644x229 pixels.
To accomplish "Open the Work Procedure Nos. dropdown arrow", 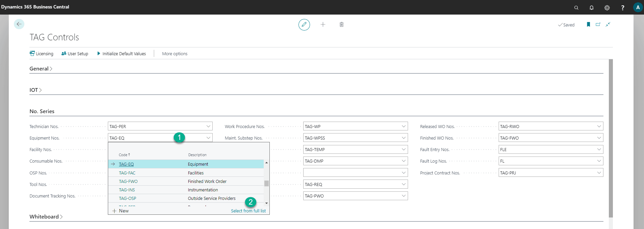I will 404,126.
